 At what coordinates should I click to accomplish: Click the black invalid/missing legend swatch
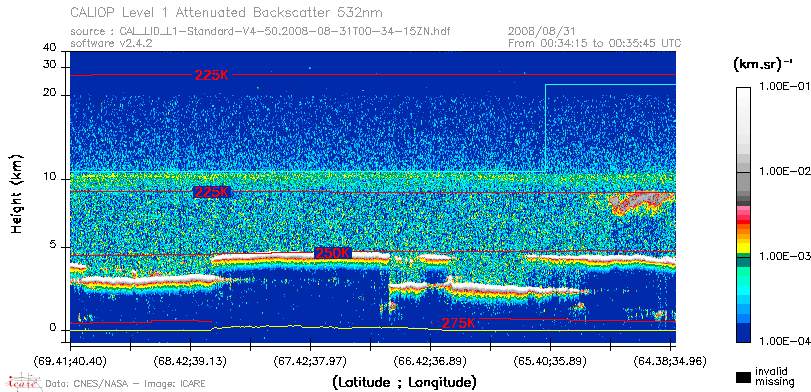coord(743,377)
